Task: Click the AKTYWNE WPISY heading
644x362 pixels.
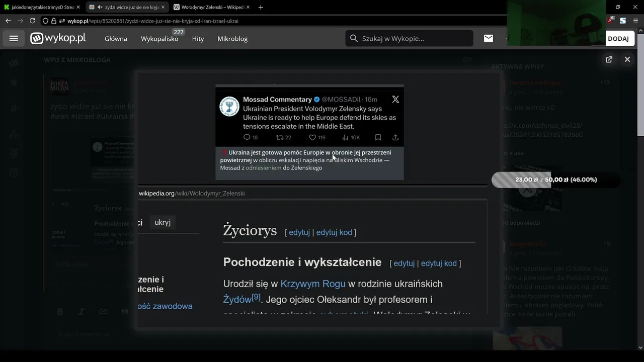Action: pyautogui.click(x=517, y=66)
